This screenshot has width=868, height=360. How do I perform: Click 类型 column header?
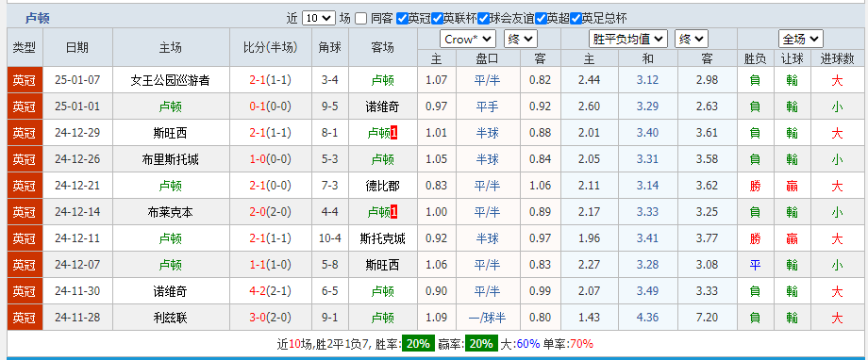pos(25,47)
